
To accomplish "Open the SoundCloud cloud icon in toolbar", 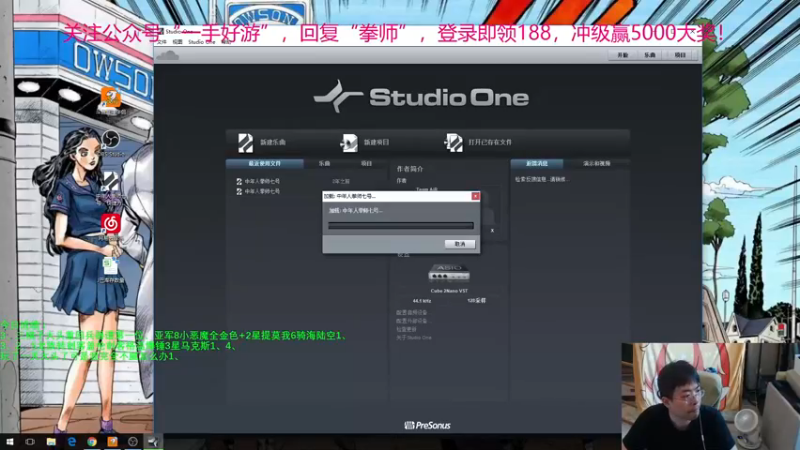I will (x=168, y=55).
